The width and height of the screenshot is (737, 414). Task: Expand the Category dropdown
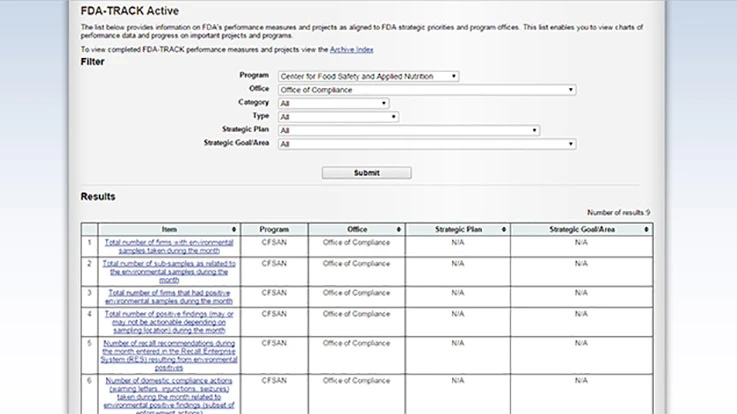click(334, 103)
